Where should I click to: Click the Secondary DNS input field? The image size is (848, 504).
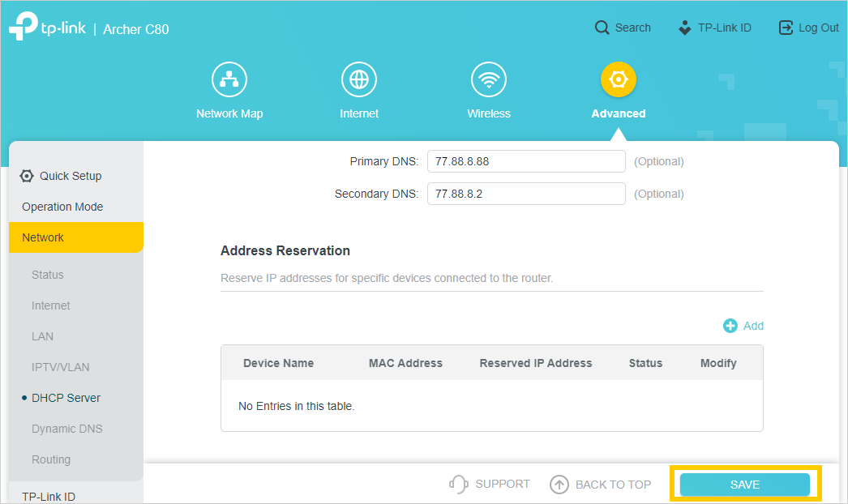[526, 194]
